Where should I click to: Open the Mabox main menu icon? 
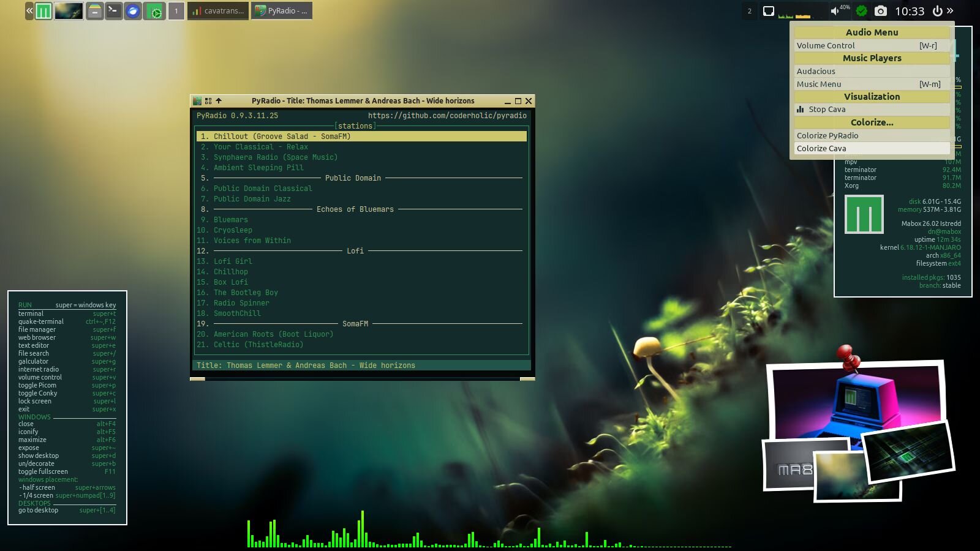click(x=43, y=11)
